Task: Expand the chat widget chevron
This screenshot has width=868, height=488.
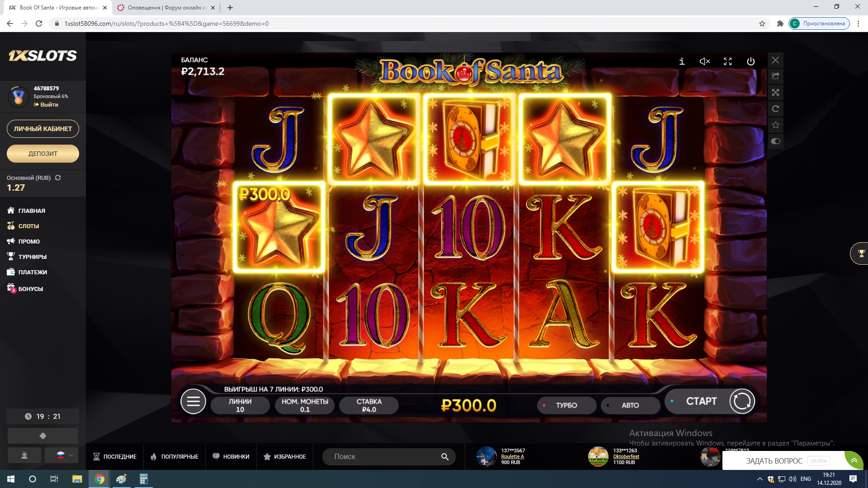Action: pos(854,460)
